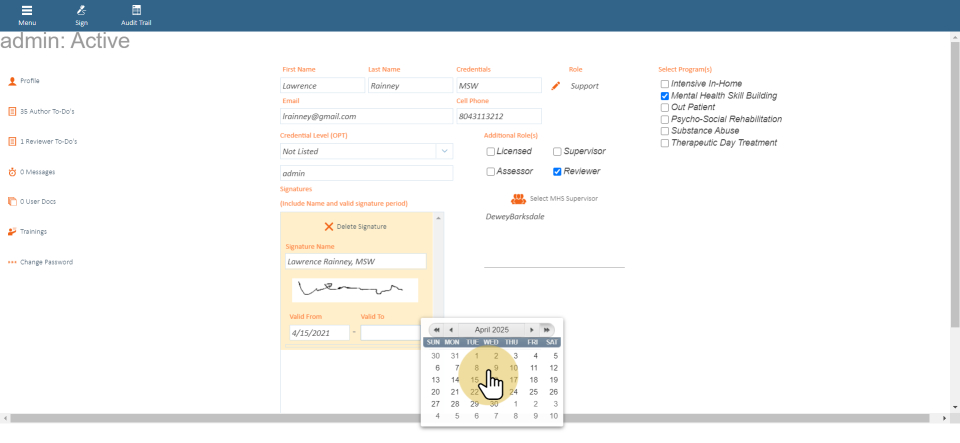Click Change Password link
The image size is (960, 443).
click(46, 262)
